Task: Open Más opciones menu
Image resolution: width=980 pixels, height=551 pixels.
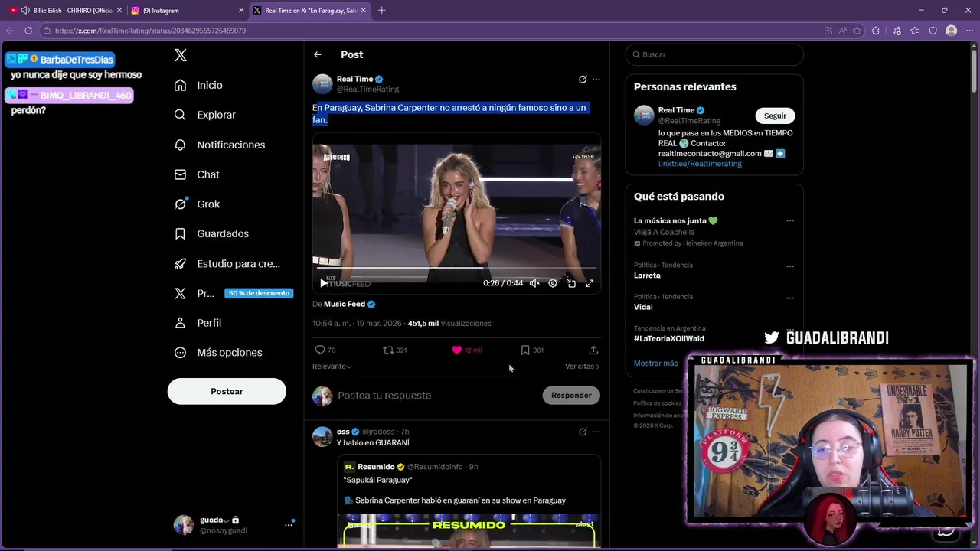Action: point(218,353)
